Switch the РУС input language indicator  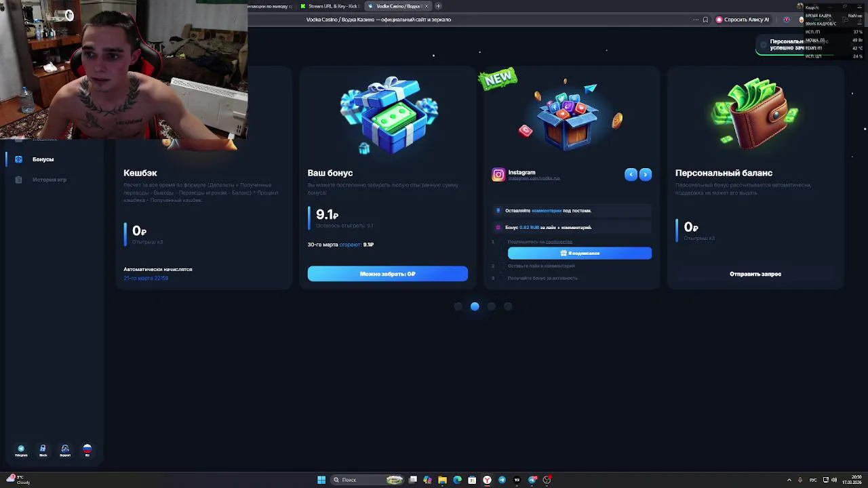(813, 480)
